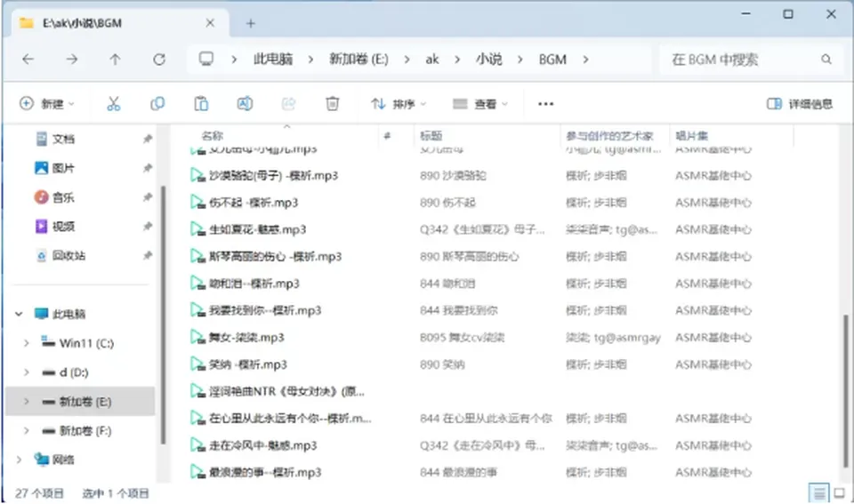Click 小说 breadcrumb in address bar
The image size is (854, 504).
coord(488,60)
